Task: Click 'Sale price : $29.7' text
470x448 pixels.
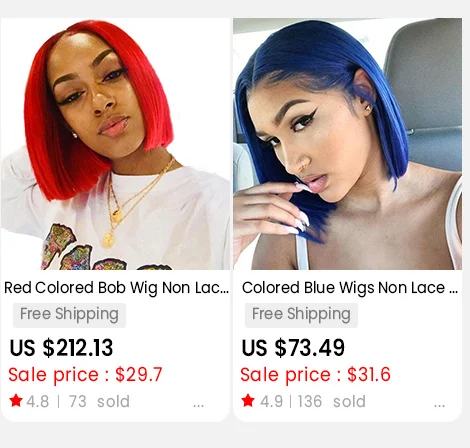Action: [85, 374]
